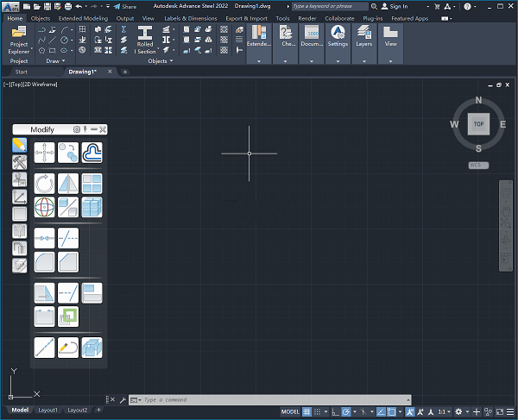Select the Mirror tool in Modify palette
The image size is (518, 420).
click(x=68, y=184)
